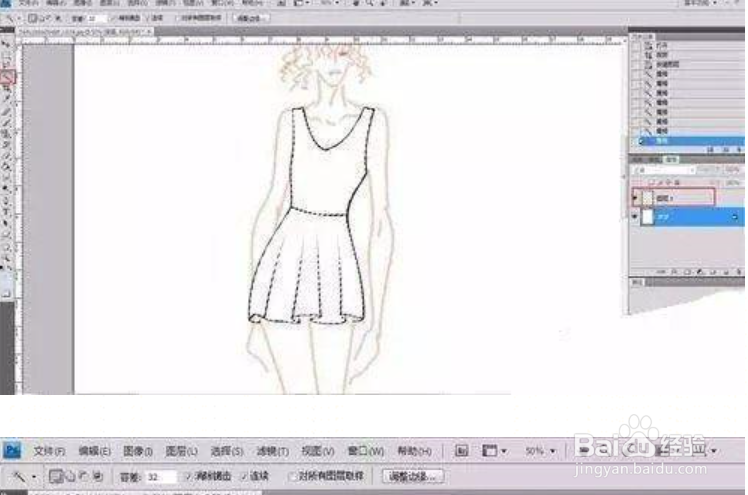Select the Clone Stamp tool
Viewport: 748px width, 495px height.
point(6,133)
